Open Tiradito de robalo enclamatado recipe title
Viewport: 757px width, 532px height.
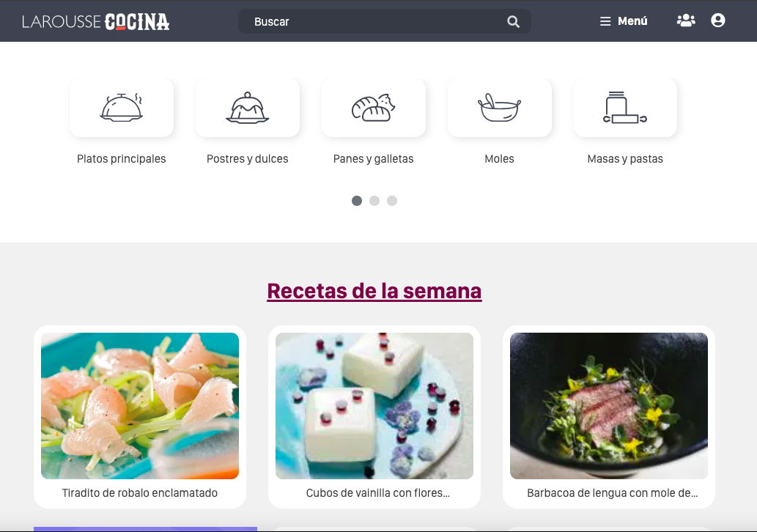(140, 493)
